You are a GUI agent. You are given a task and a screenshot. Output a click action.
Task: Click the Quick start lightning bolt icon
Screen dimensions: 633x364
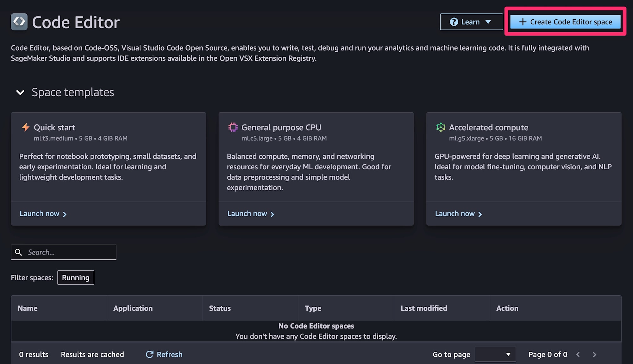26,127
